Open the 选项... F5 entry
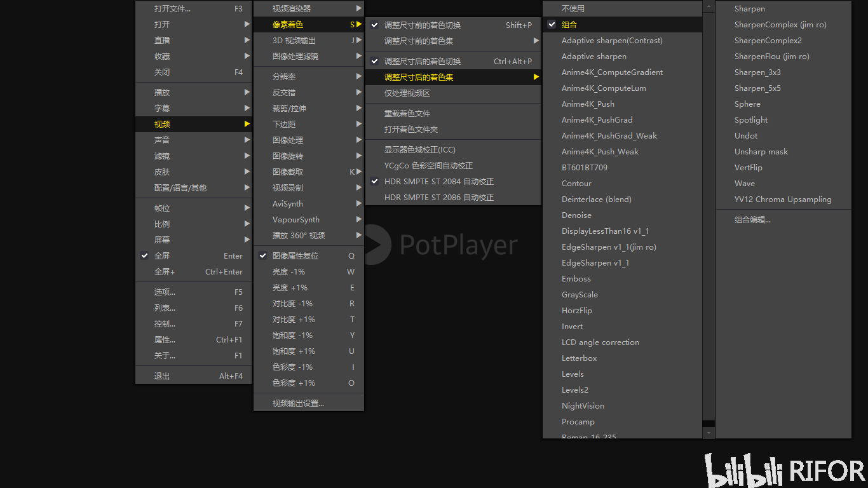This screenshot has width=868, height=488. [194, 292]
